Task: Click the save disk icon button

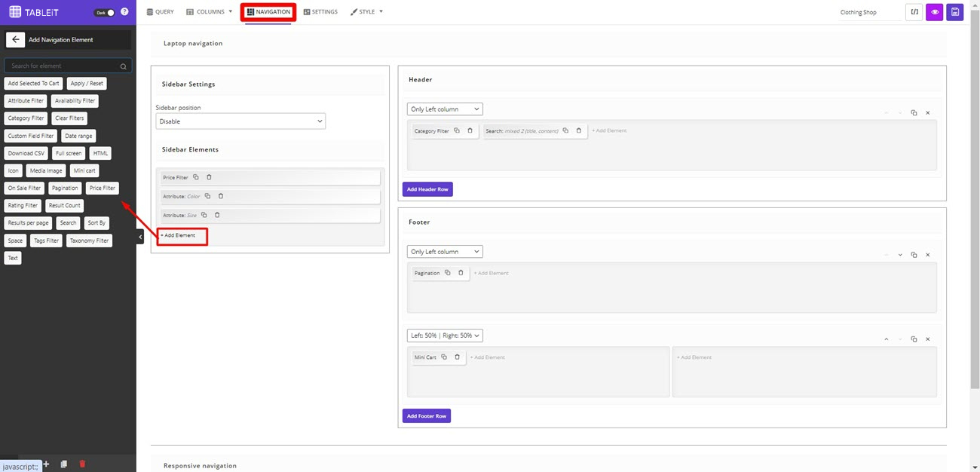Action: coord(955,12)
